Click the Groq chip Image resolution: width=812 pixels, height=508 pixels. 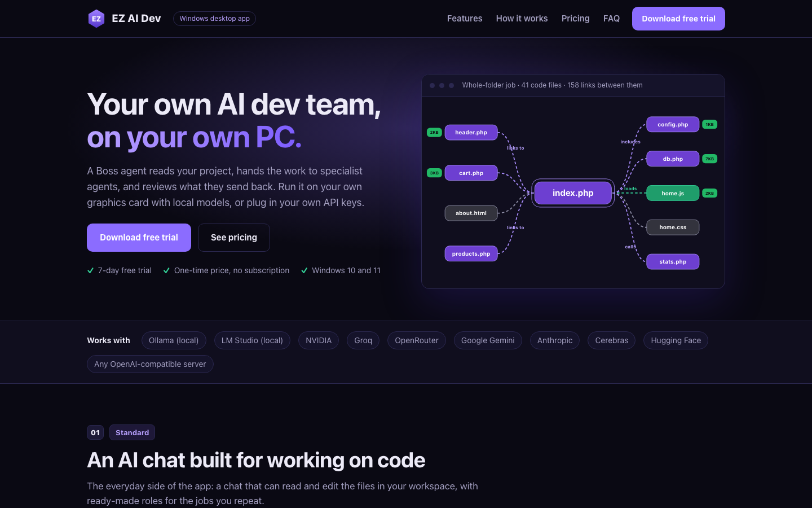tap(363, 340)
